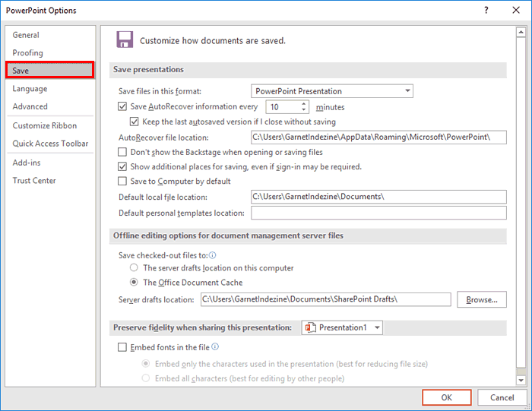532x411 pixels.
Task: Select the Save category in sidebar
Action: (50, 70)
